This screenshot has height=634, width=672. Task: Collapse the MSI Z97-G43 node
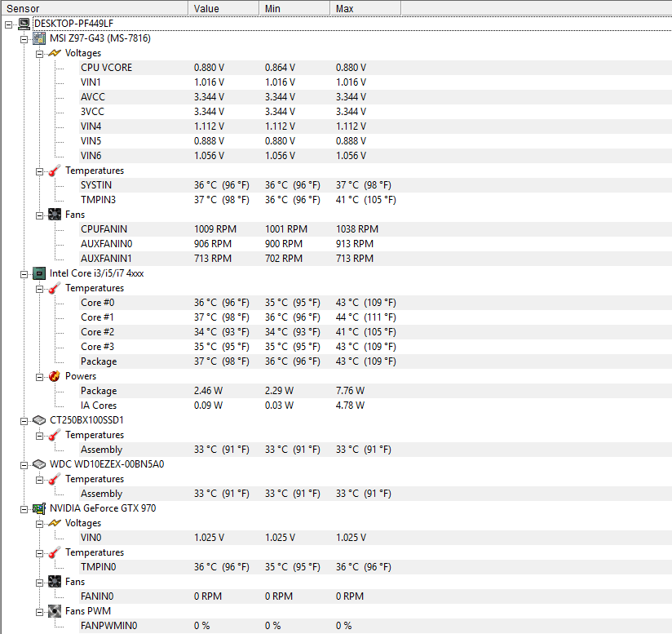24,39
